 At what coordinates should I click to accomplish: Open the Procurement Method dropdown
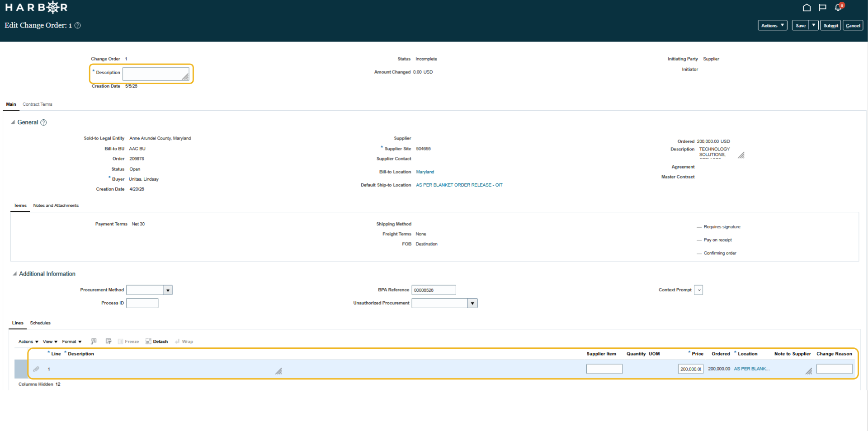tap(168, 290)
